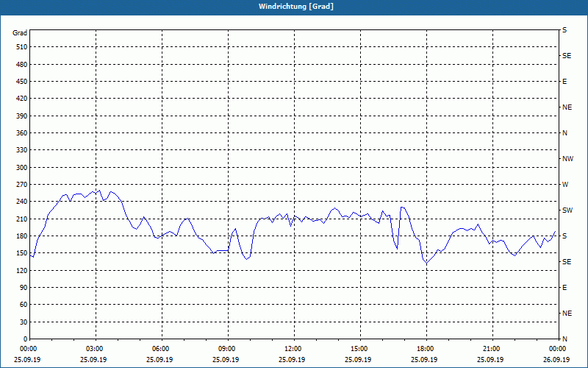This screenshot has width=588, height=368.
Task: Click the 120 y-axis value
Action: tap(22, 270)
